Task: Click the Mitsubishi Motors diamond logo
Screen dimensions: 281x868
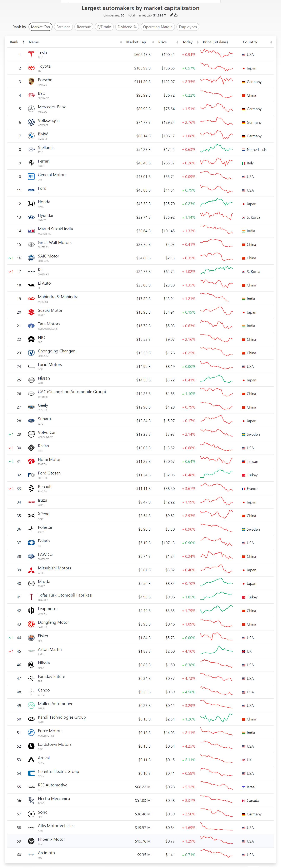Action: pyautogui.click(x=31, y=570)
